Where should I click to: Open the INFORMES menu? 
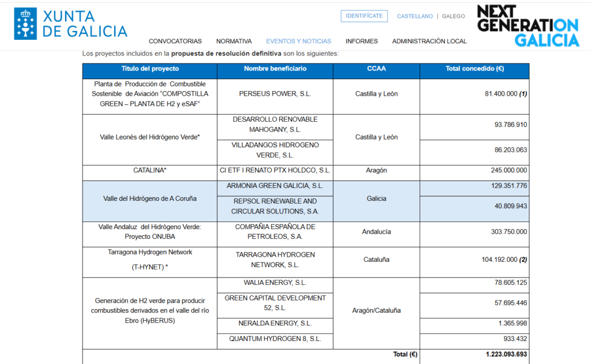(361, 41)
